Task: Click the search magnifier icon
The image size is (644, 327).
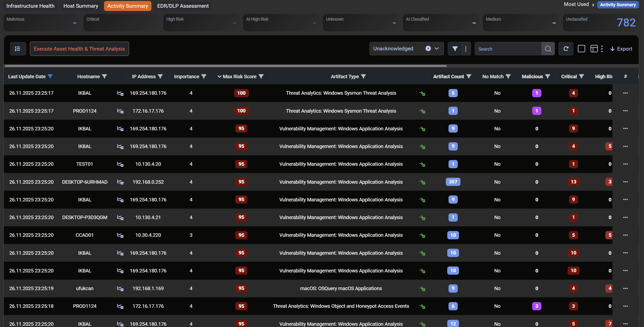Action: pyautogui.click(x=548, y=49)
